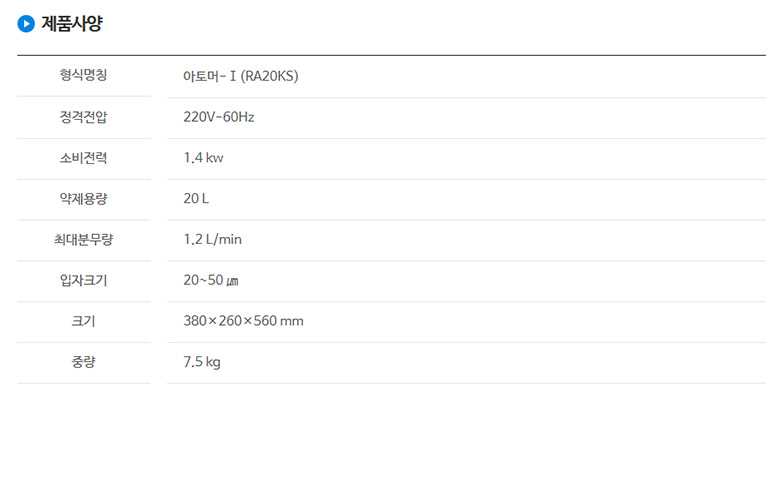Image resolution: width=780 pixels, height=500 pixels.
Task: Select the 중량 label cell
Action: click(84, 362)
